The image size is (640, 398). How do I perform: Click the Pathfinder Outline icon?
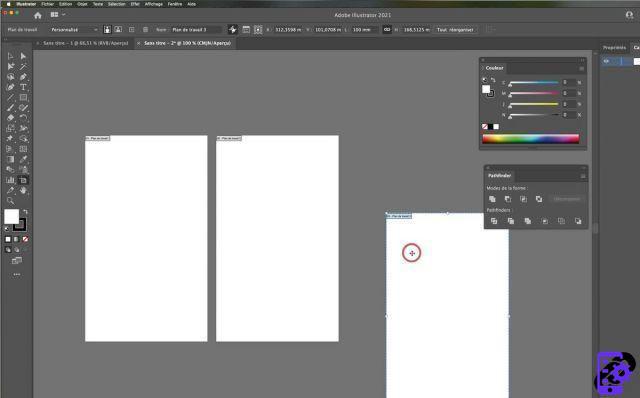point(561,221)
